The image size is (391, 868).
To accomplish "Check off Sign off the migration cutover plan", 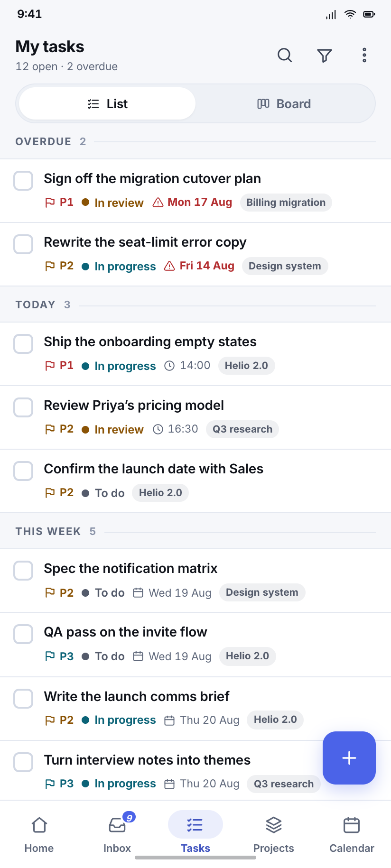I will (x=23, y=181).
